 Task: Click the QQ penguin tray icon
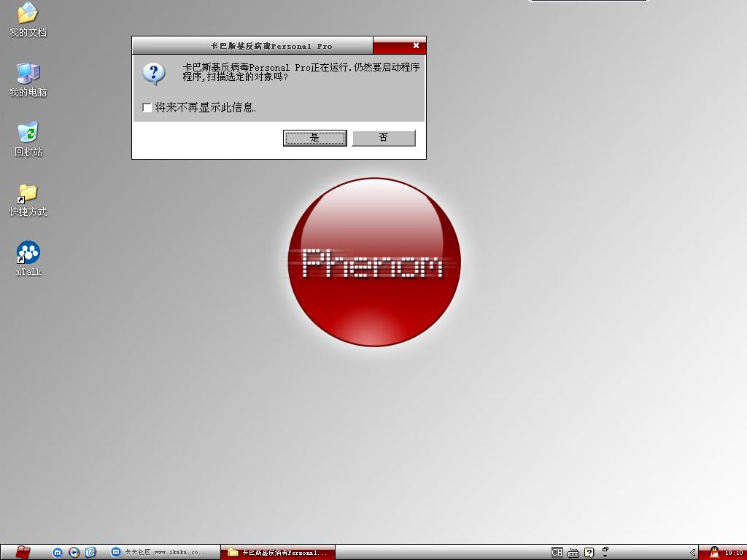pyautogui.click(x=714, y=553)
